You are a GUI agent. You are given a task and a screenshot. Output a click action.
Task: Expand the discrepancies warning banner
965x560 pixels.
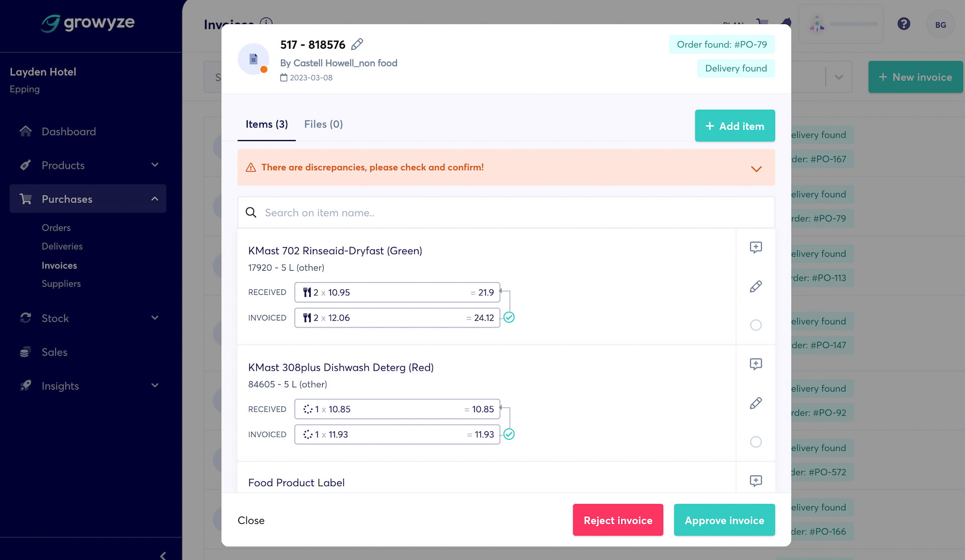tap(756, 168)
